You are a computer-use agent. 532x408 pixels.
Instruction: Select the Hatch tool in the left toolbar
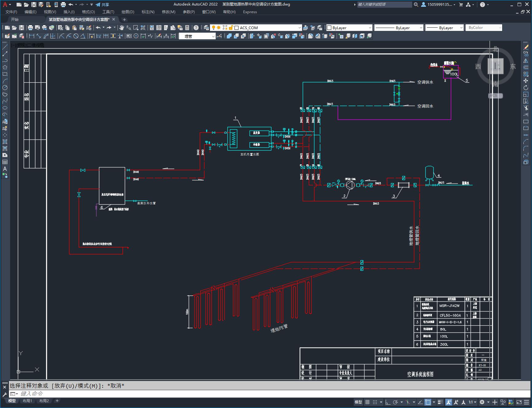5,142
